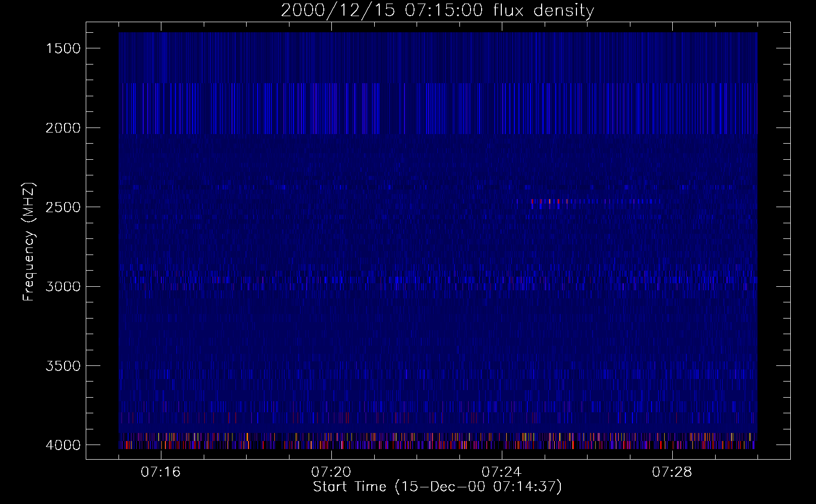The height and width of the screenshot is (504, 816).
Task: Click the 'Frequency (MHZ)' axis title
Action: (x=29, y=241)
